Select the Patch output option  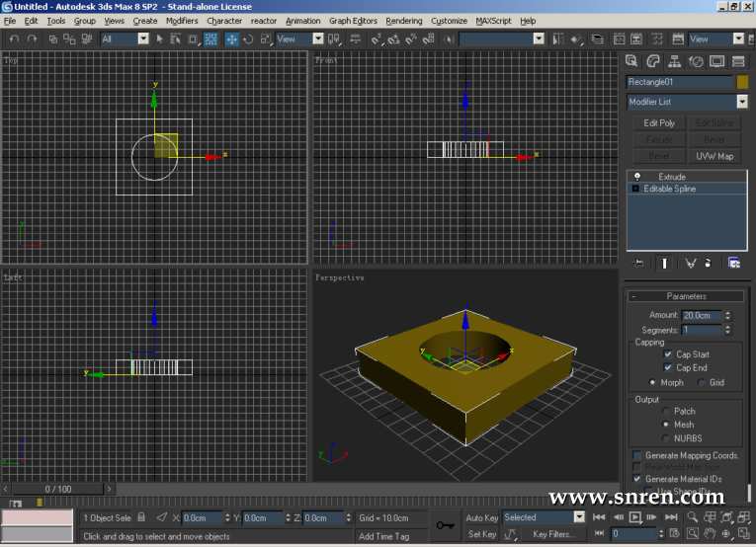[x=666, y=411]
